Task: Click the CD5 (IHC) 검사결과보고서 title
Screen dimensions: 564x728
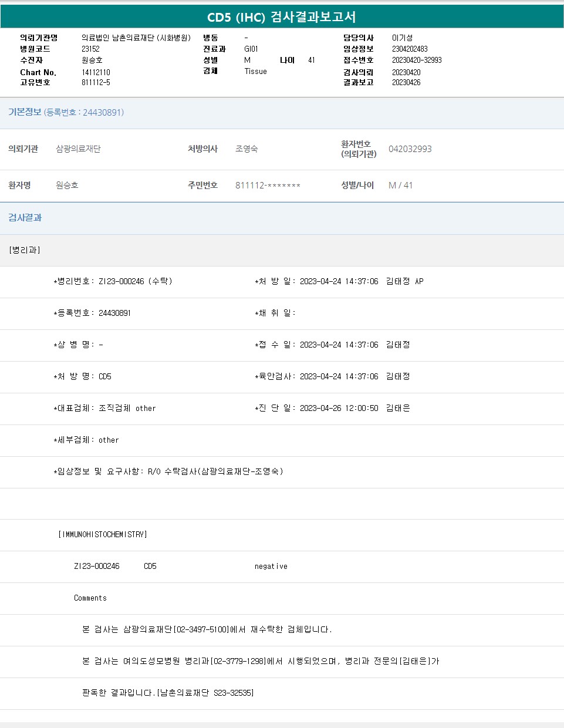Action: click(x=282, y=17)
